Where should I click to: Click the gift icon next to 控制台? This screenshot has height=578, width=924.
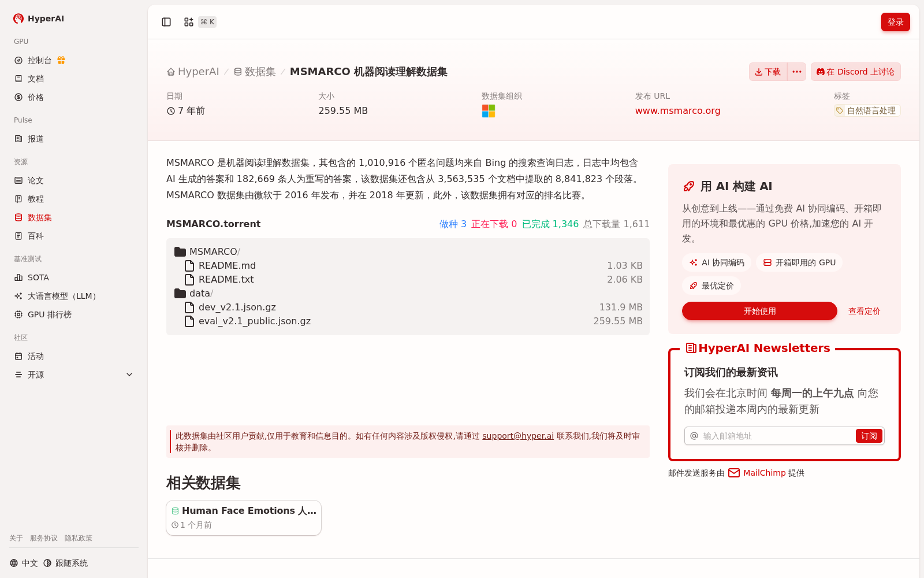(x=61, y=60)
